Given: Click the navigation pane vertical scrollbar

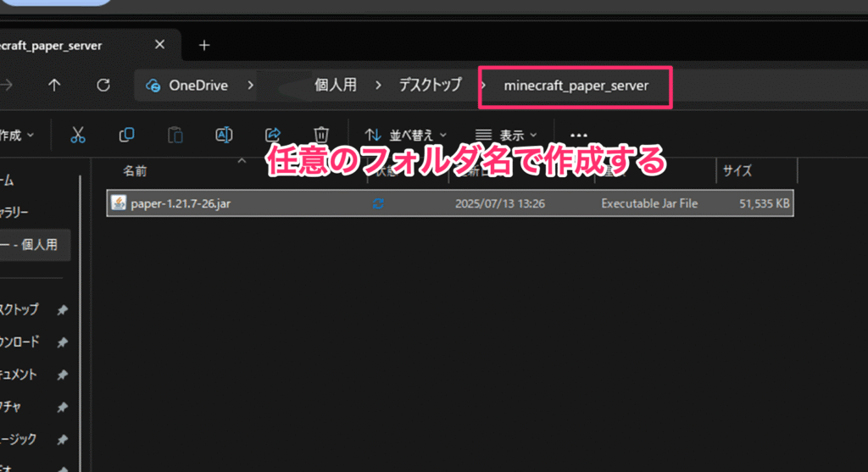Looking at the screenshot, I should 81,324.
